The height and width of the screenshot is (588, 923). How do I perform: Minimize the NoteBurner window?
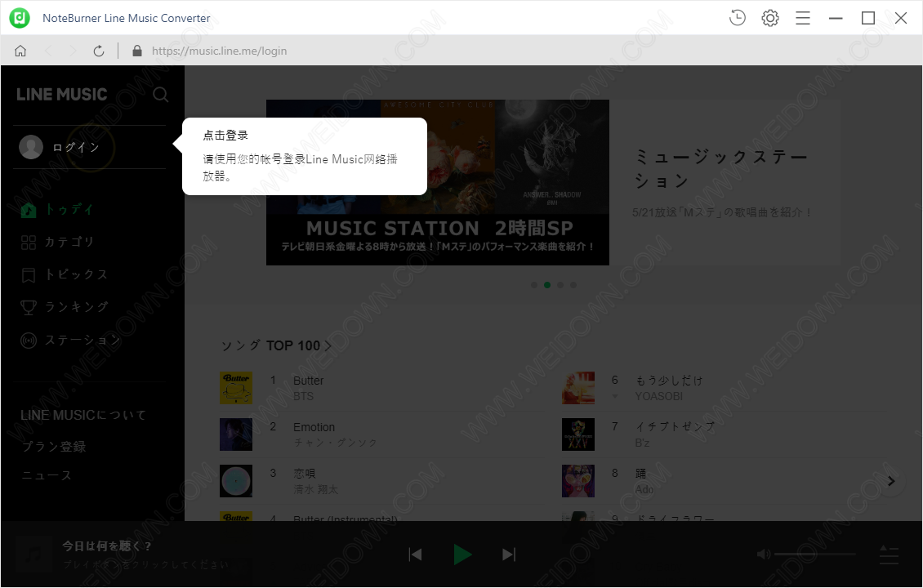tap(836, 18)
